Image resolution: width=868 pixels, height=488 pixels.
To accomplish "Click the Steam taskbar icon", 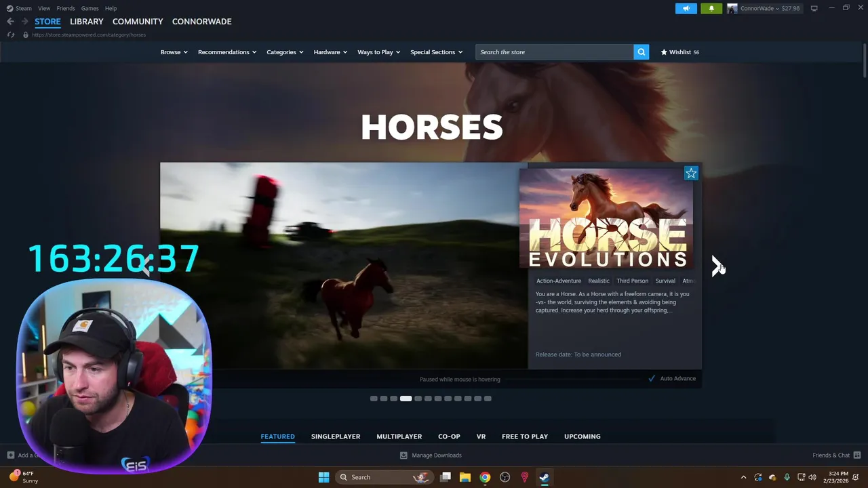I will pyautogui.click(x=544, y=477).
